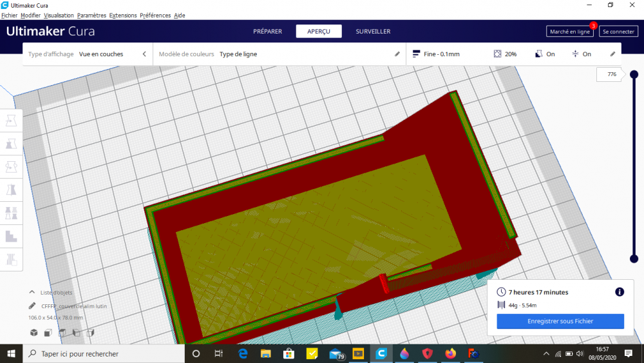Switch to 3D perspective view cube icon

pyautogui.click(x=34, y=332)
